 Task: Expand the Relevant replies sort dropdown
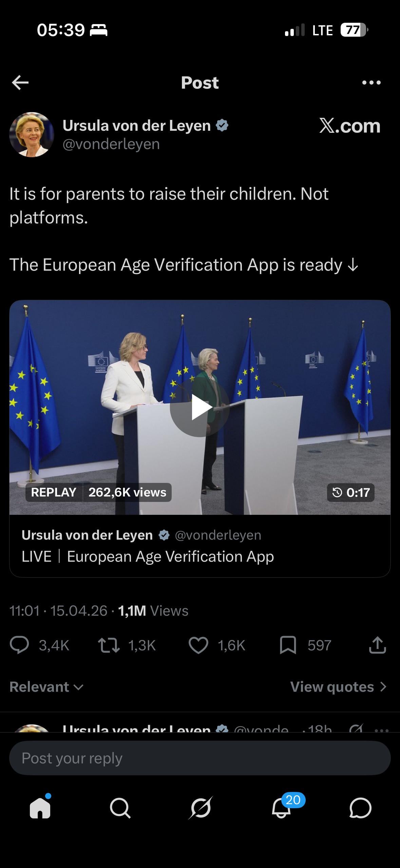point(46,687)
